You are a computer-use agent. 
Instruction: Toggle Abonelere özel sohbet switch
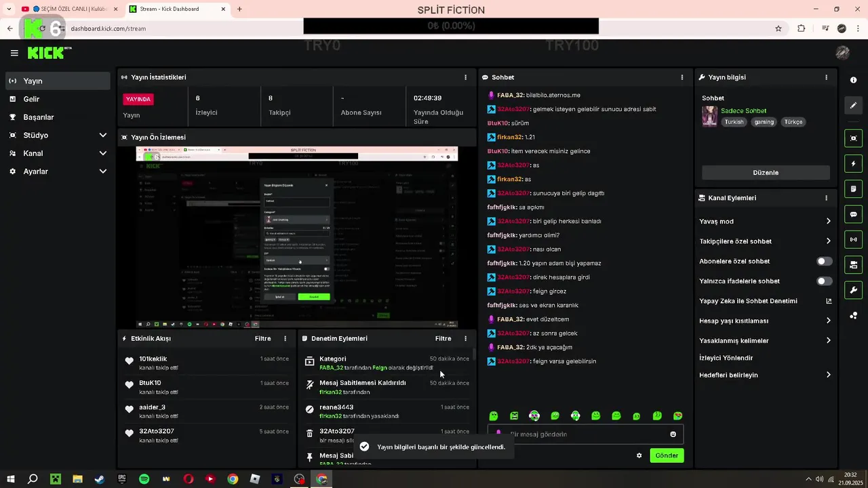coord(824,261)
